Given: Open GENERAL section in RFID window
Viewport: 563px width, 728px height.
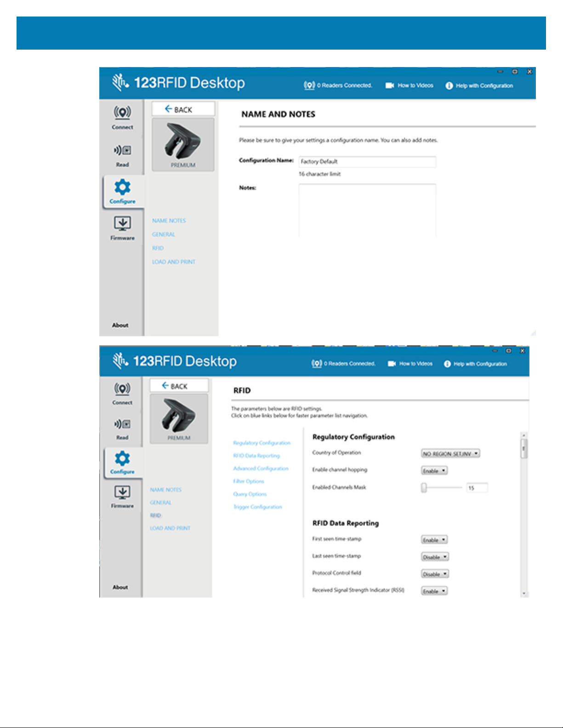Looking at the screenshot, I should (x=161, y=503).
